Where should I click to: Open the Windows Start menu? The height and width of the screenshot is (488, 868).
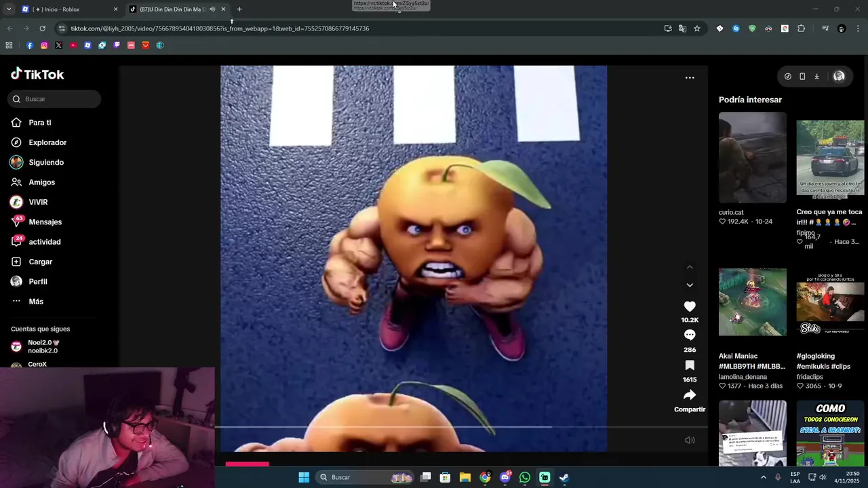click(x=304, y=477)
